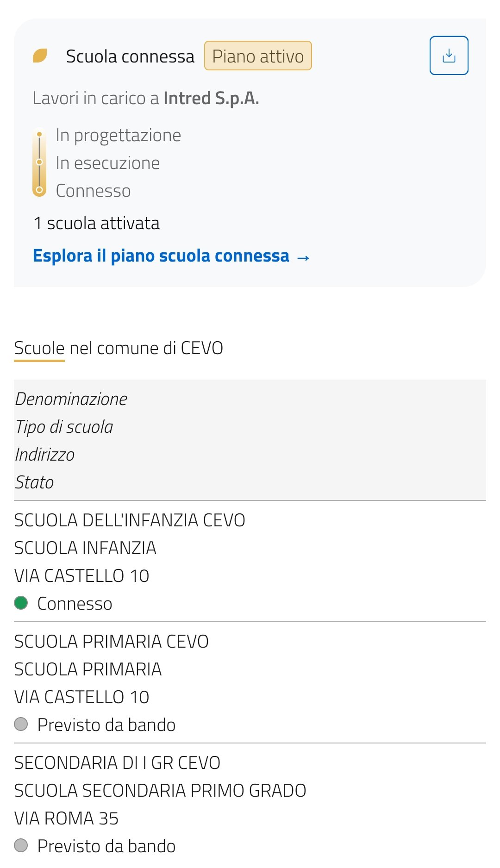The image size is (500, 868).
Task: Click the download icon button
Action: [449, 56]
